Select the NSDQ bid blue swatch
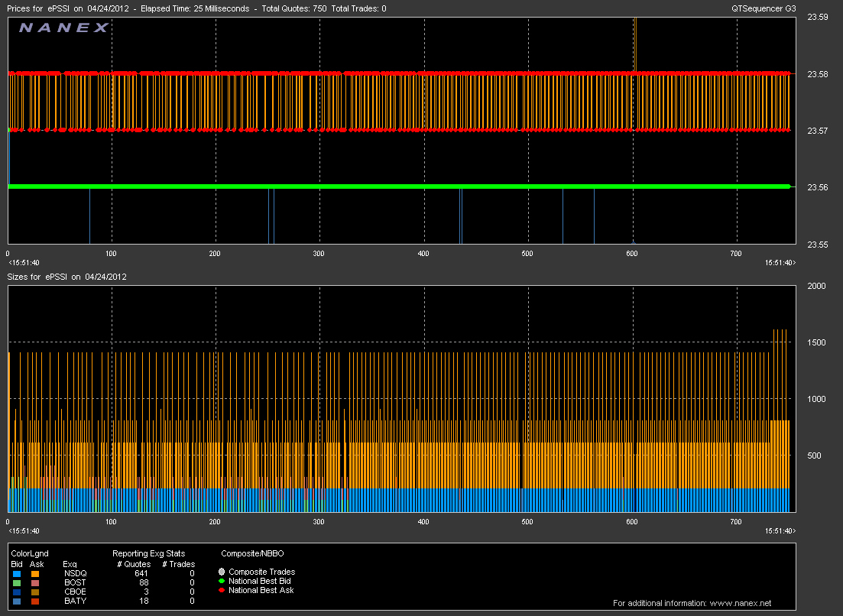The image size is (843, 616). click(x=17, y=573)
